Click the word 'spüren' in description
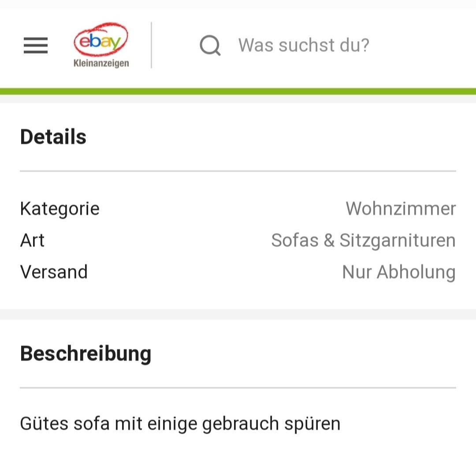The image size is (476, 469). pos(312,425)
